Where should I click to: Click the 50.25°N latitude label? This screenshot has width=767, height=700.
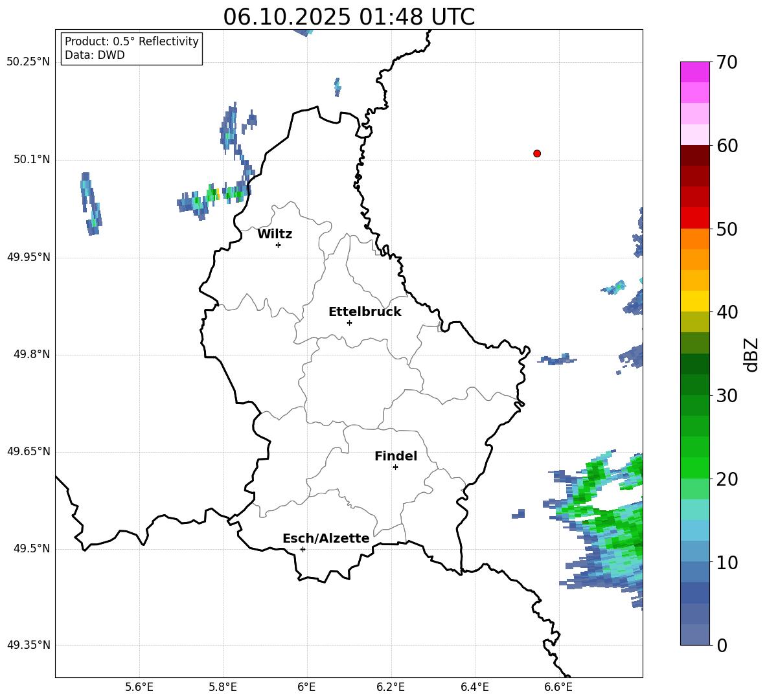(x=29, y=62)
